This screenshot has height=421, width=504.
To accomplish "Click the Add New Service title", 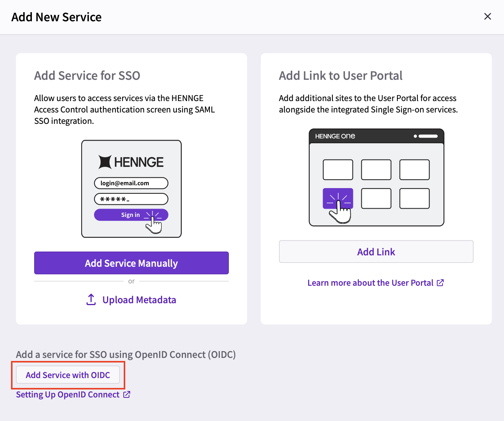I will tap(57, 17).
